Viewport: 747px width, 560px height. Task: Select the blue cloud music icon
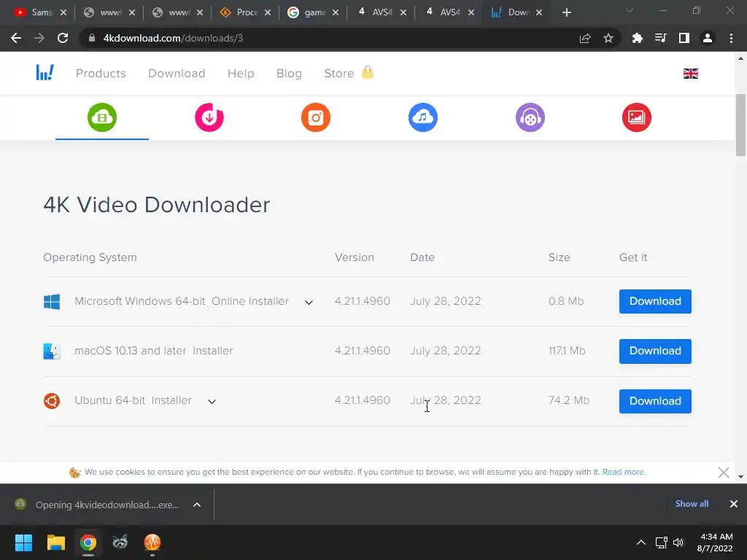tap(423, 117)
